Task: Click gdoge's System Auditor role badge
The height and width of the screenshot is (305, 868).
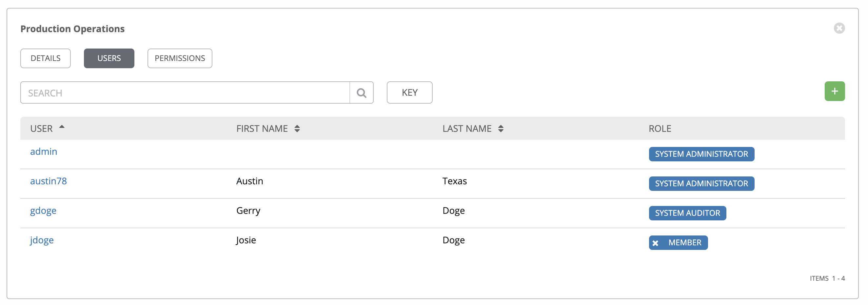Action: [x=687, y=213]
